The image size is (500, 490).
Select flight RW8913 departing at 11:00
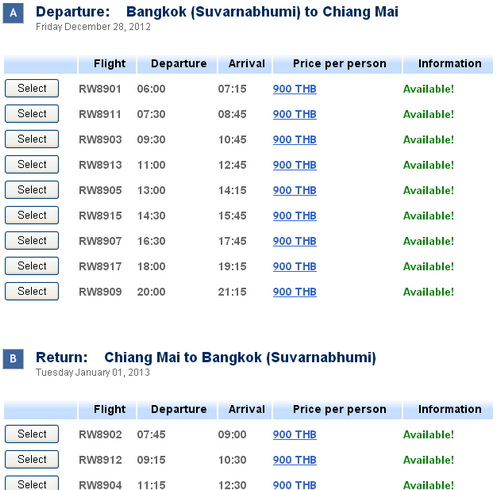32,164
